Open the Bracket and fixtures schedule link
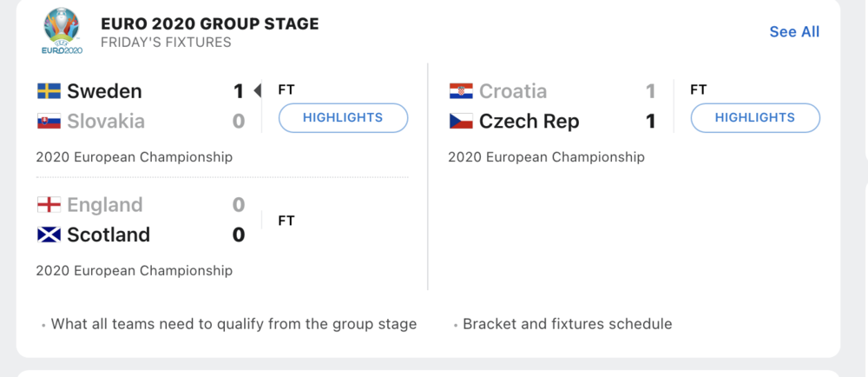Screen dimensions: 868x377 567,324
